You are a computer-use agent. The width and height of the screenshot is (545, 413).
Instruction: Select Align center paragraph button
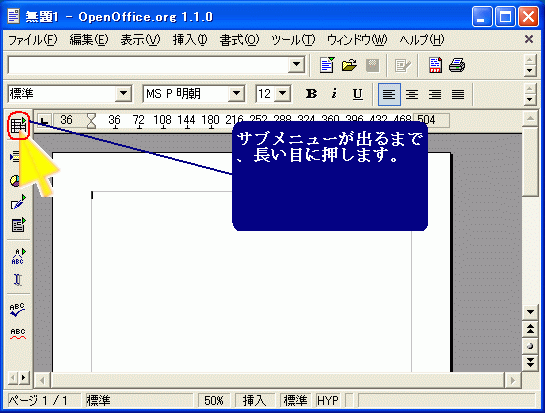pyautogui.click(x=412, y=94)
